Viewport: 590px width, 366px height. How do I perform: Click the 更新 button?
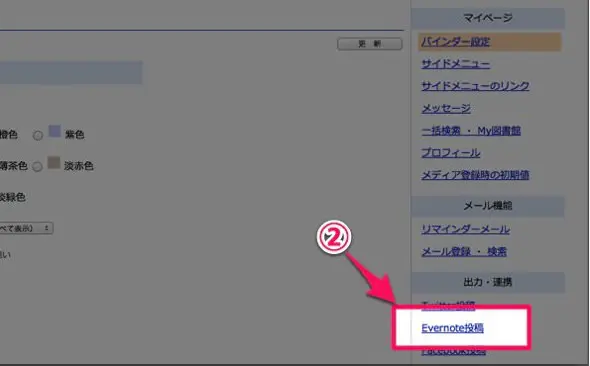370,44
